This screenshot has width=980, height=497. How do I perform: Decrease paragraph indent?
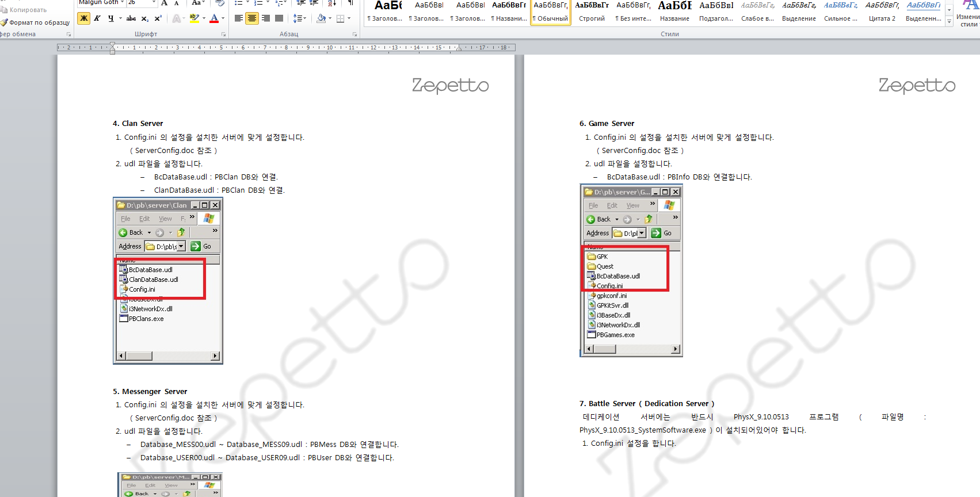click(x=300, y=3)
